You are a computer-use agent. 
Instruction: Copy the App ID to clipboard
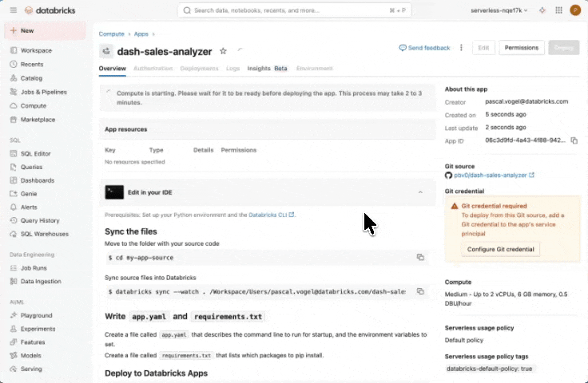tap(574, 140)
